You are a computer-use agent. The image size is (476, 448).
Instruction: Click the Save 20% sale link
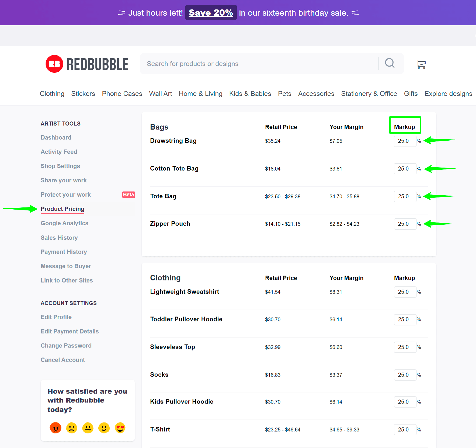[x=211, y=13]
